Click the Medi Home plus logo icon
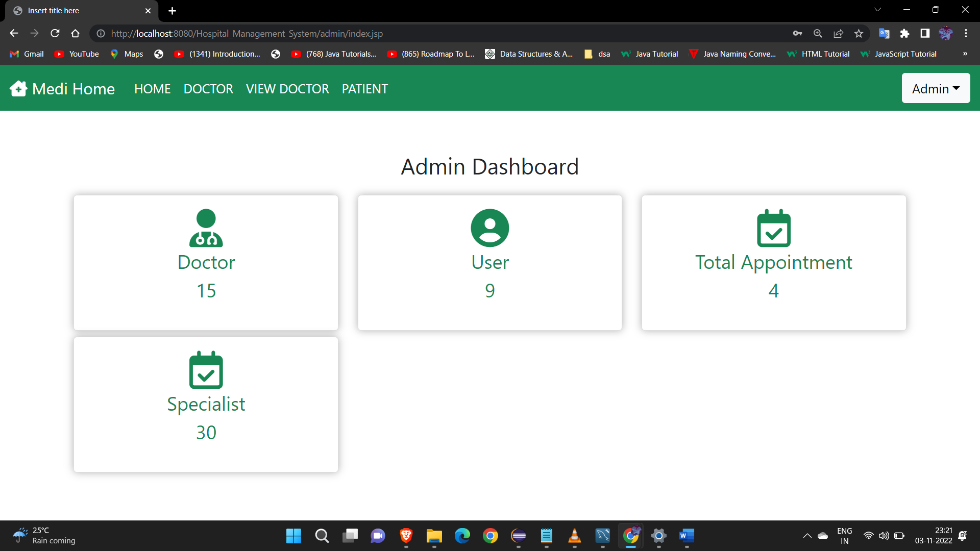 tap(18, 88)
